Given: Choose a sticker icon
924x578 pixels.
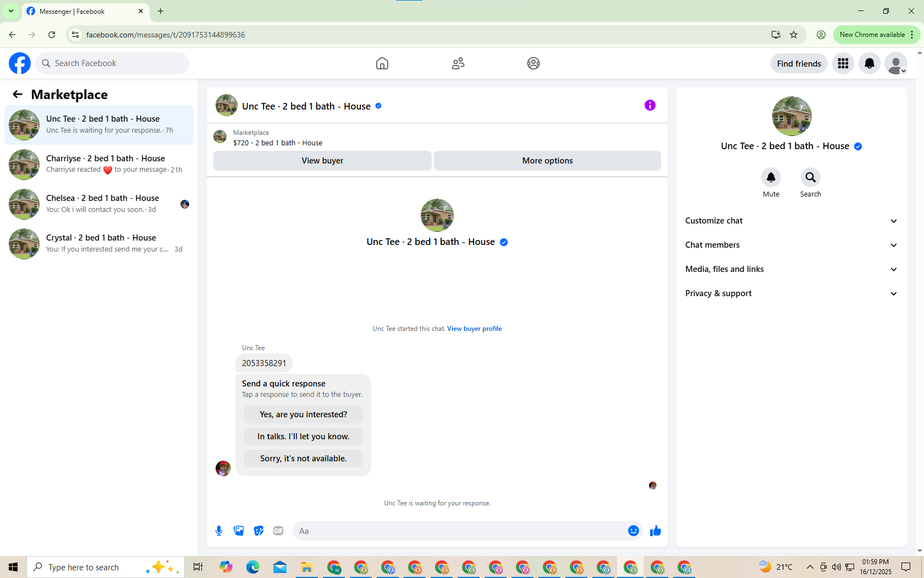Looking at the screenshot, I should (x=258, y=531).
